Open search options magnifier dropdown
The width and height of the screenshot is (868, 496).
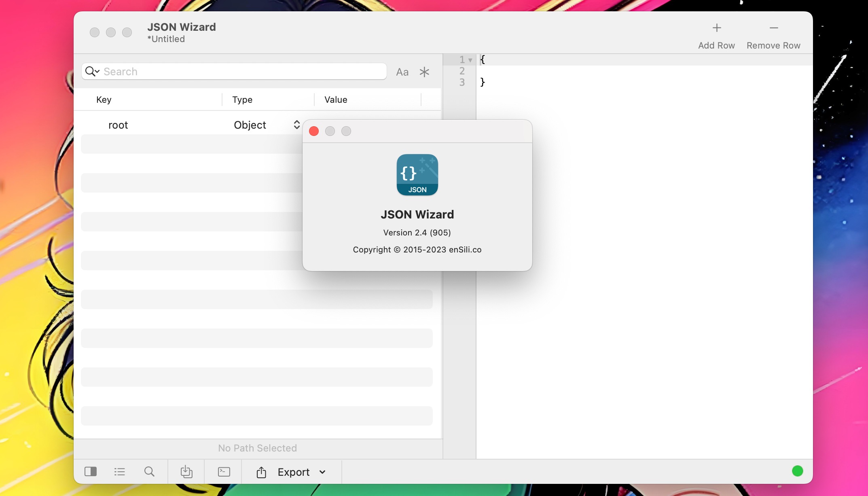pyautogui.click(x=92, y=72)
